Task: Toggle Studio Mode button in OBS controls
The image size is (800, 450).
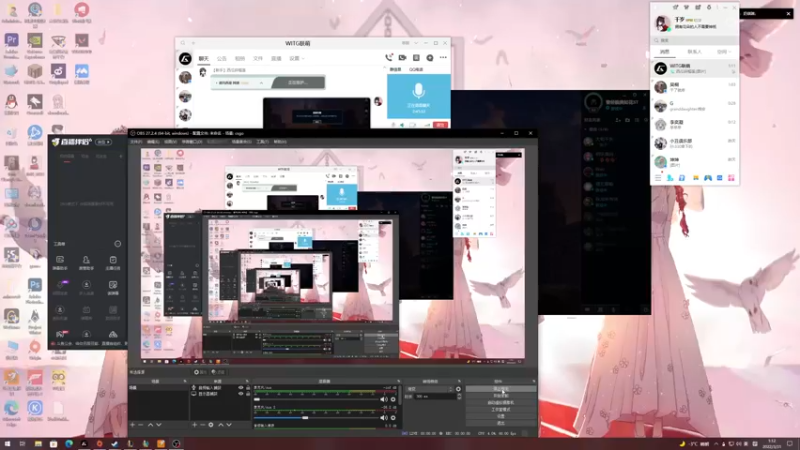Action: [501, 409]
